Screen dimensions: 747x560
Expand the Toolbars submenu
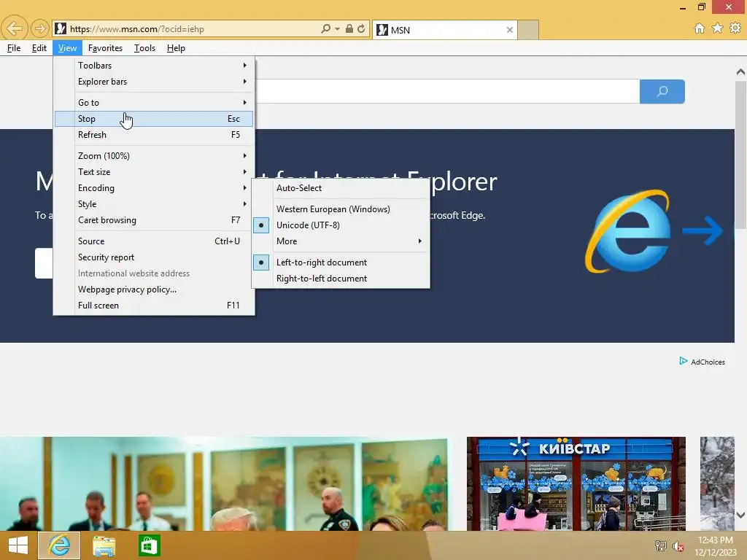click(x=154, y=65)
